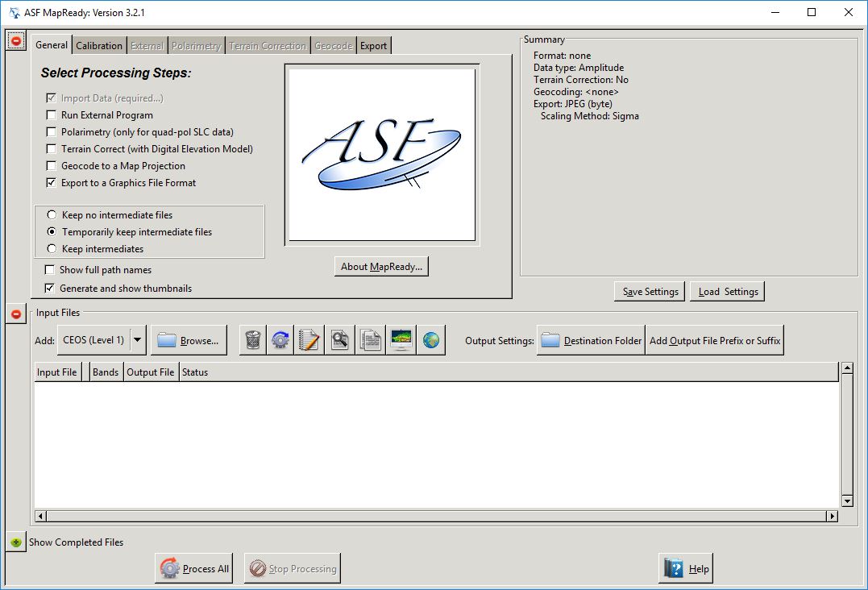Click the CEOS (Level 1) format selector text

(93, 340)
